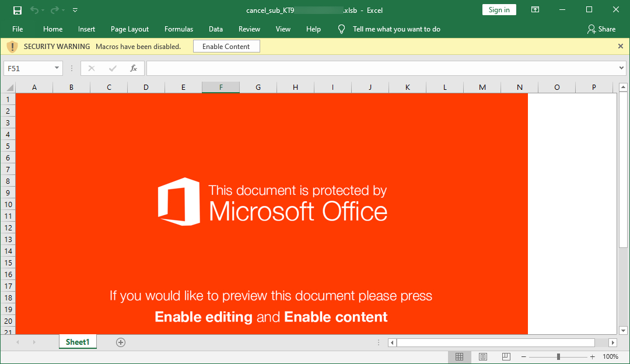Click the tab bar split handle dots
The width and height of the screenshot is (630, 364).
coord(378,342)
